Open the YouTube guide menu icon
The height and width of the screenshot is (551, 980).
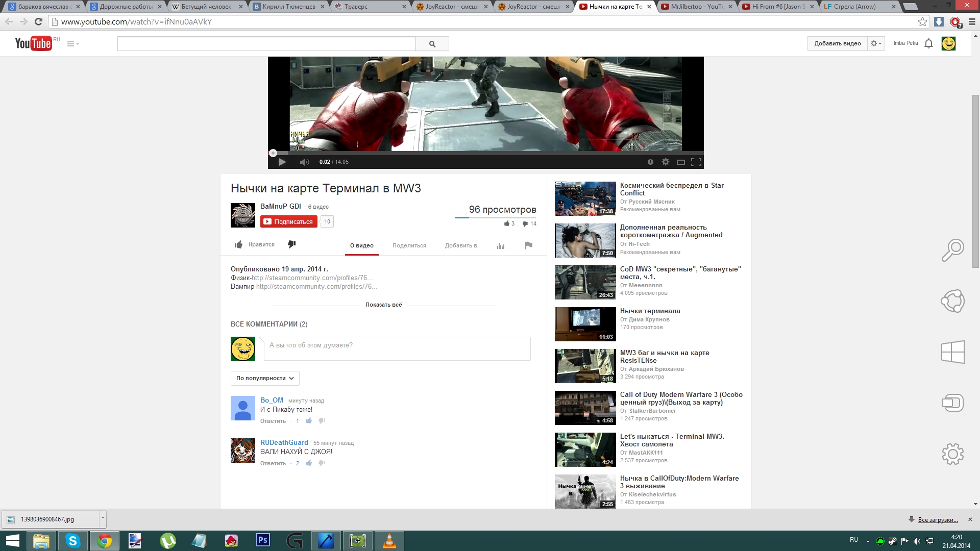[x=73, y=44]
